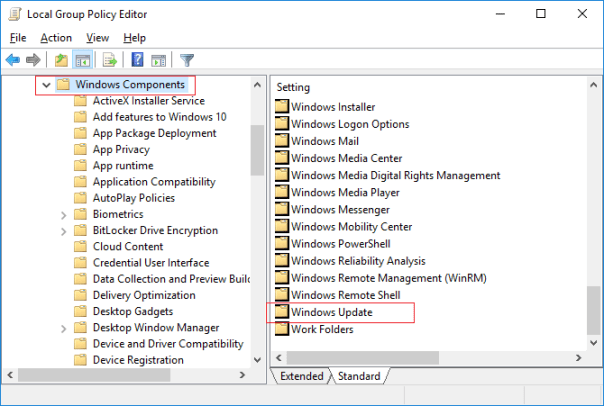Click tree pane vertical scrollbar down arrow

(258, 360)
